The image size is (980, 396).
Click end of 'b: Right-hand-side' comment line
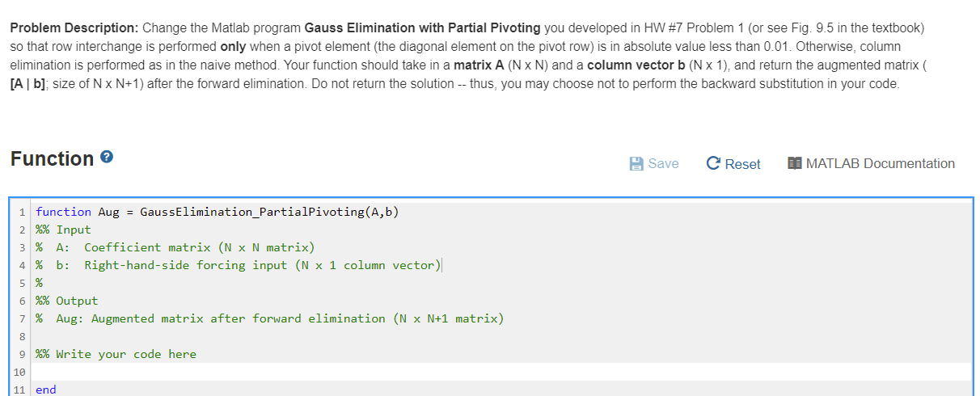click(441, 265)
